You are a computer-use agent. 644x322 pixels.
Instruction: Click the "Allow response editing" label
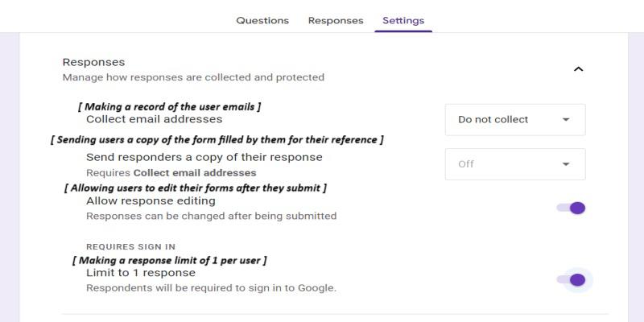(x=151, y=200)
